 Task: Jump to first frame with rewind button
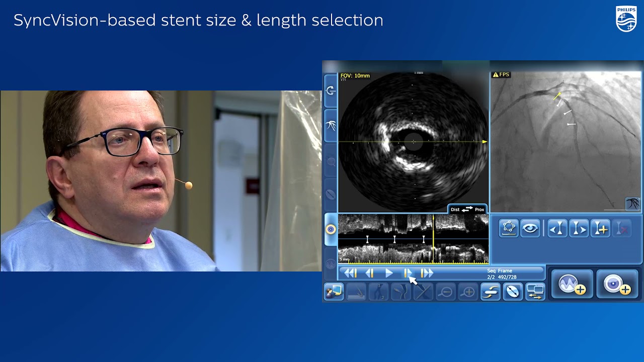pos(350,273)
